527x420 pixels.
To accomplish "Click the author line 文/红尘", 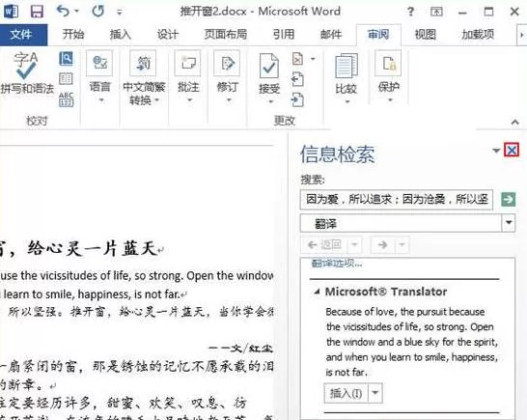I will click(252, 349).
